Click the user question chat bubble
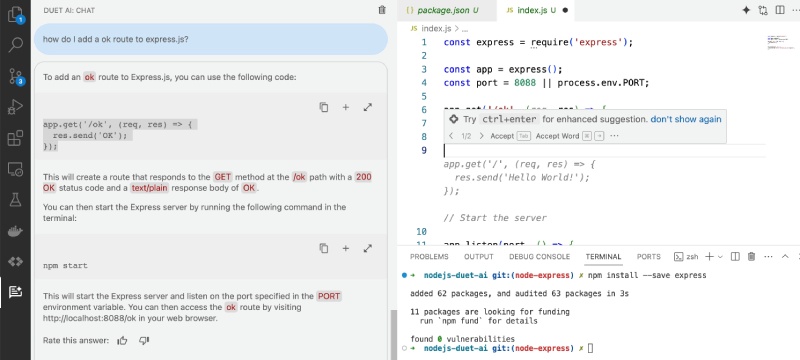 [x=211, y=39]
